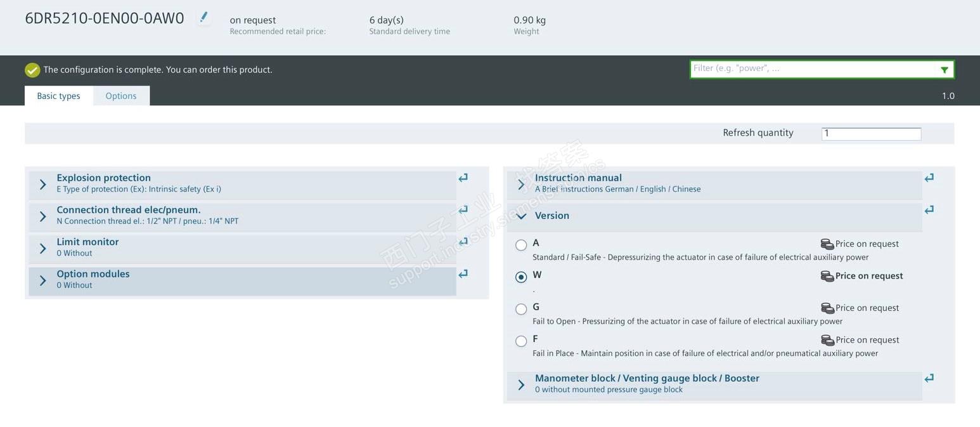
Task: Click reset arrow for Explosion protection
Action: [463, 178]
